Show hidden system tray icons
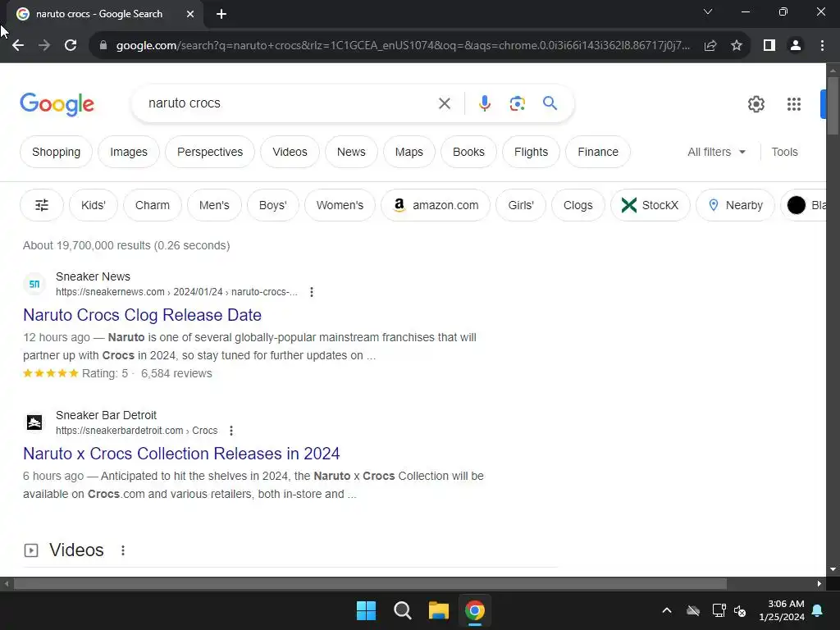Viewport: 840px width, 630px height. click(x=666, y=610)
